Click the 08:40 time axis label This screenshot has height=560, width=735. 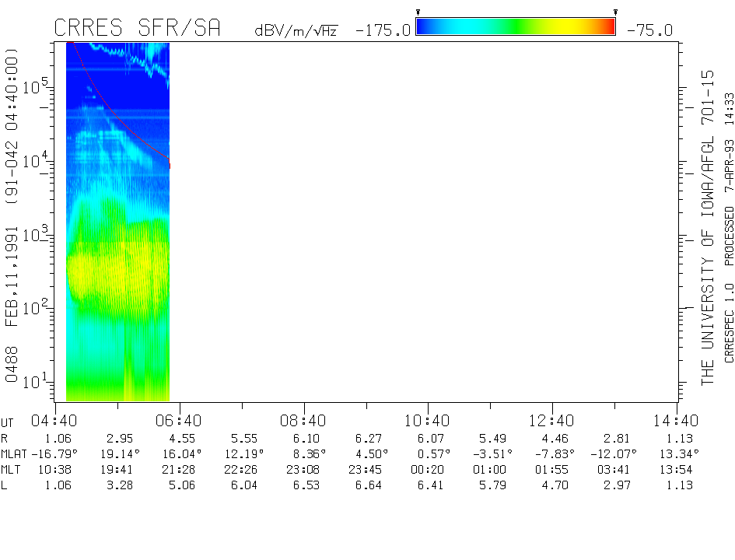(x=303, y=420)
